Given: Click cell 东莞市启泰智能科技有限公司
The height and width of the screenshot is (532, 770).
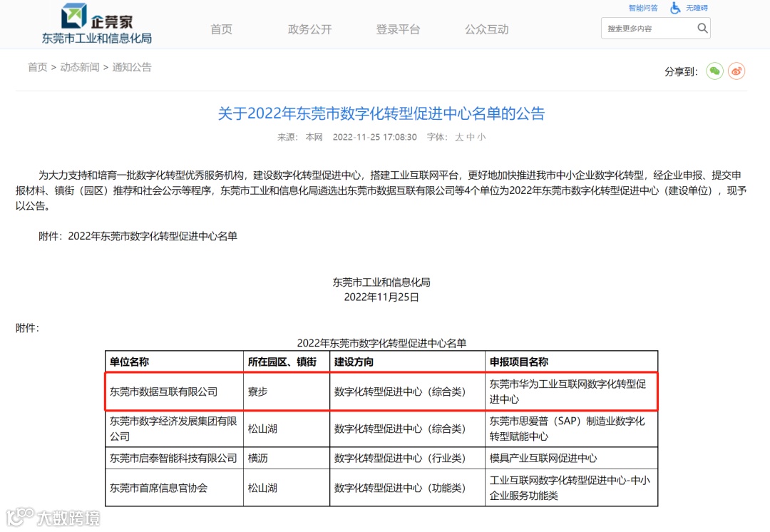Looking at the screenshot, I should coord(173,459).
